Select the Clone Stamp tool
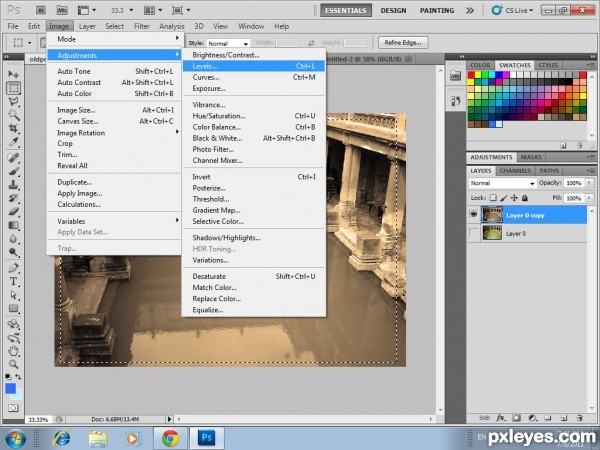 click(13, 184)
